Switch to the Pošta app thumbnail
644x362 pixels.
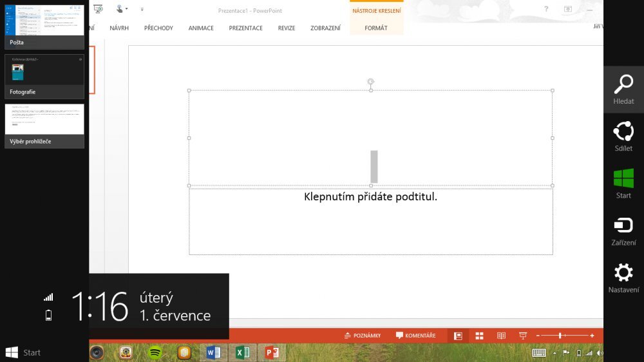44,26
